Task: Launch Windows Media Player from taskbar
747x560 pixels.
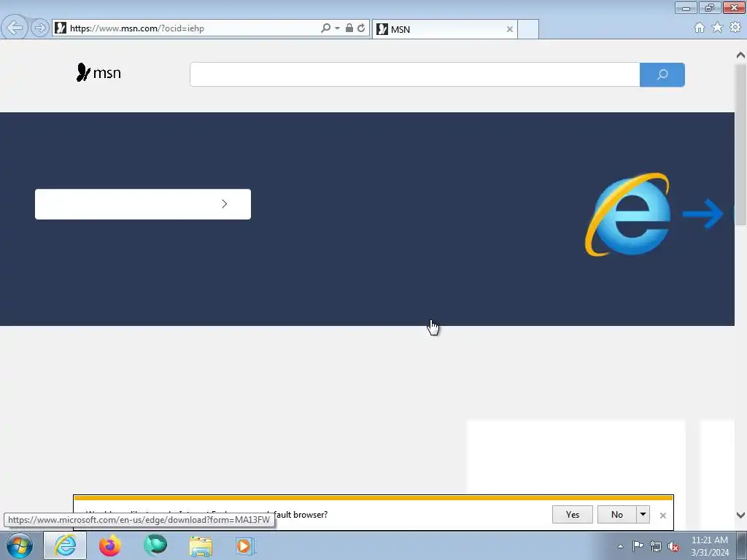Action: (x=245, y=545)
